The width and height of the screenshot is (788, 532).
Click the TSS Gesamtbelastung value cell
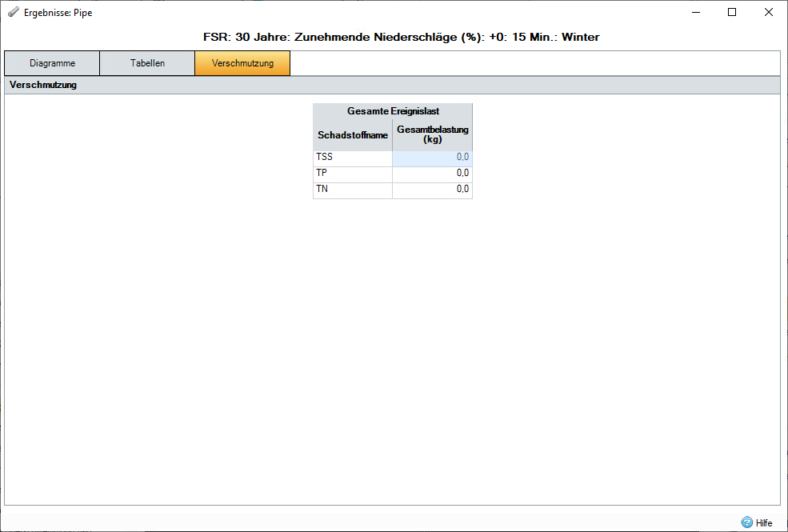[x=433, y=158]
